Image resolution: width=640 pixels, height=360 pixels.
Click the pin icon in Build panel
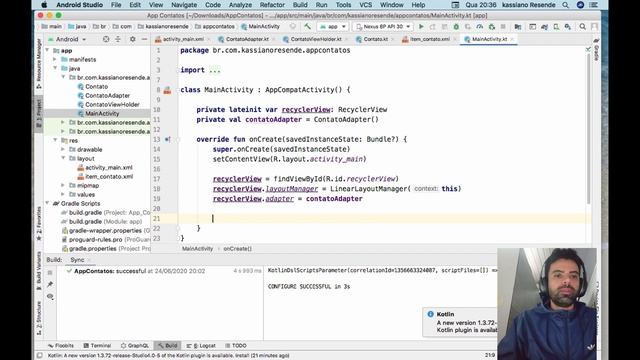(50, 284)
